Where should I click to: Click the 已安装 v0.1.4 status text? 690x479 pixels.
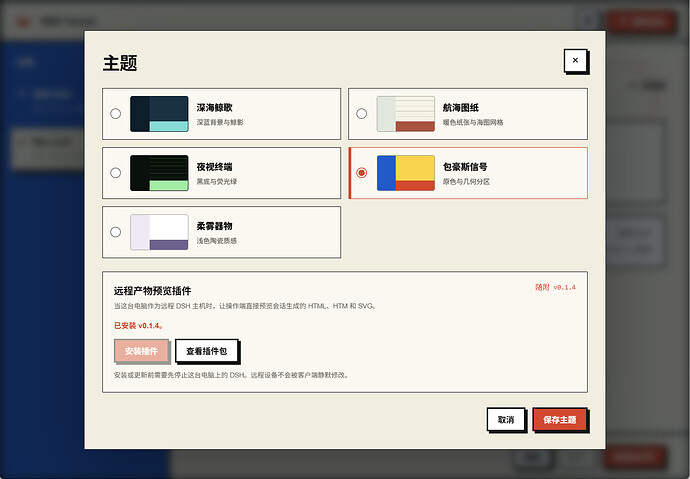pos(139,325)
